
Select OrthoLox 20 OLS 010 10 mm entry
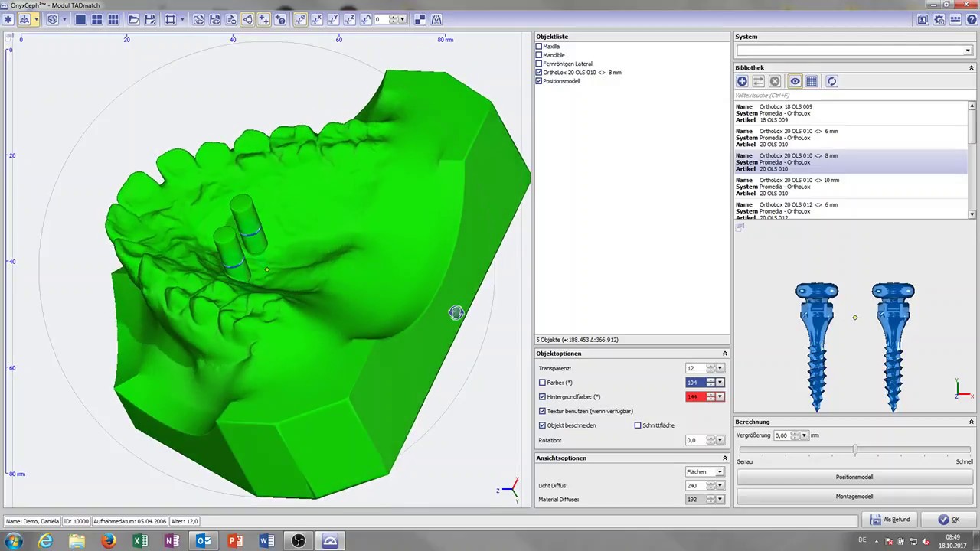[850, 187]
